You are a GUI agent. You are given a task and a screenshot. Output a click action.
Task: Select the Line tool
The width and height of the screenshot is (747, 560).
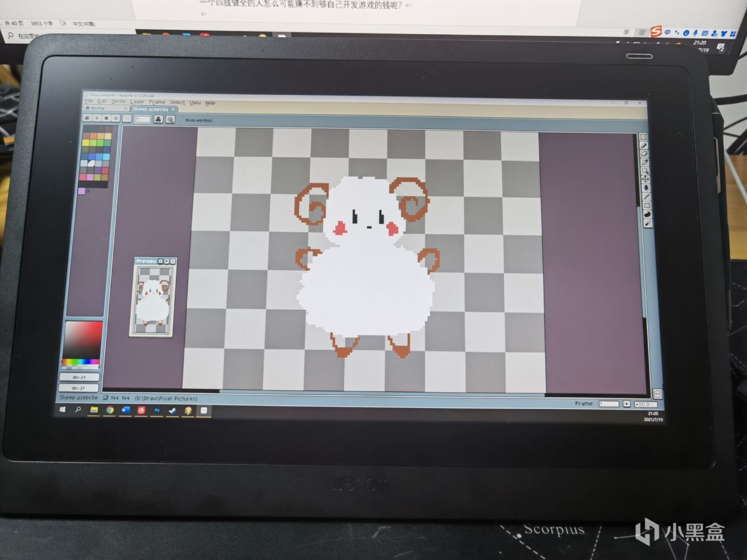point(646,197)
